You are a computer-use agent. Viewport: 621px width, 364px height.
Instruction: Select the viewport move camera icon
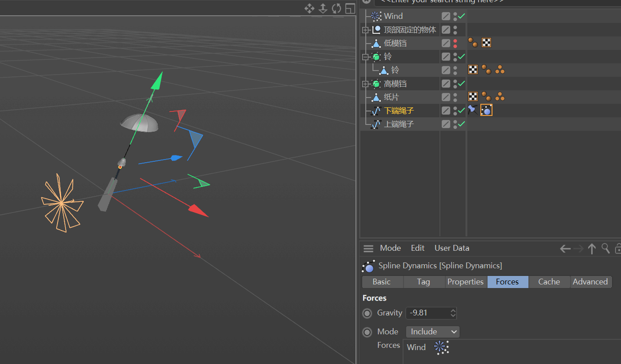pos(309,8)
